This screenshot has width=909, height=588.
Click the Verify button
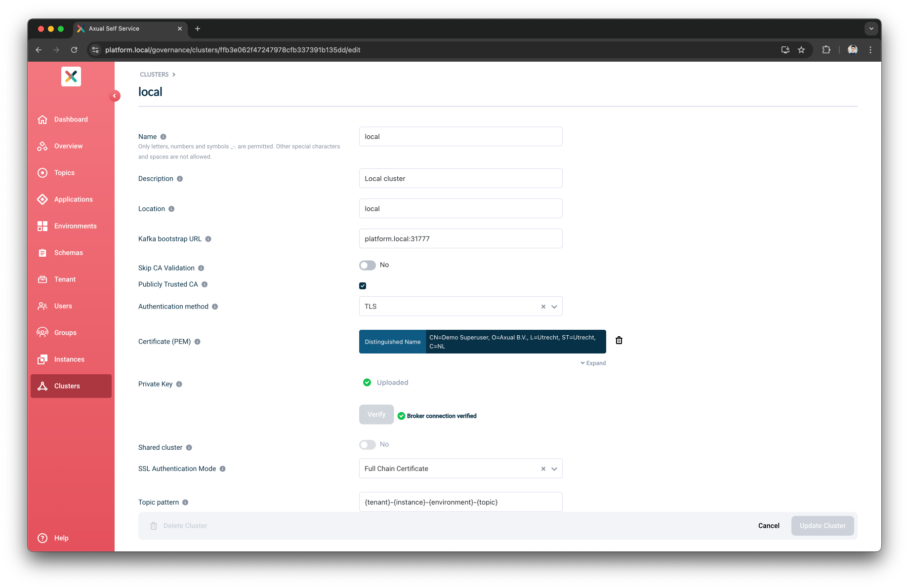coord(376,415)
